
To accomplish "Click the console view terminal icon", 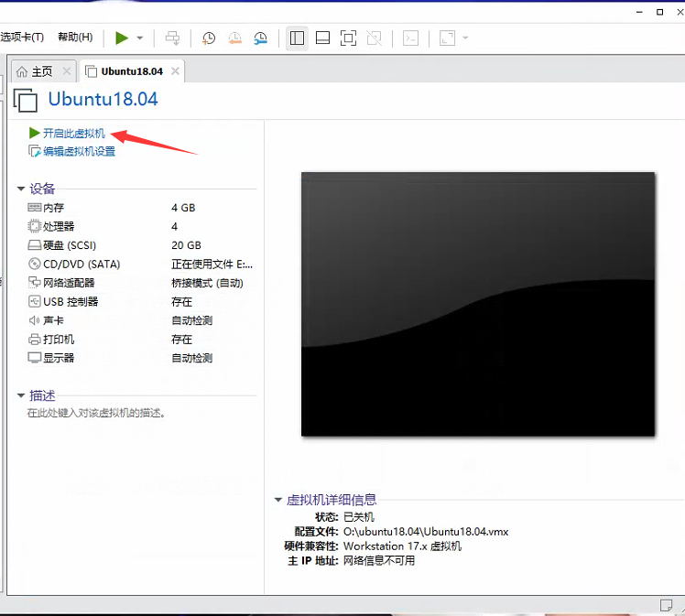I will 410,38.
